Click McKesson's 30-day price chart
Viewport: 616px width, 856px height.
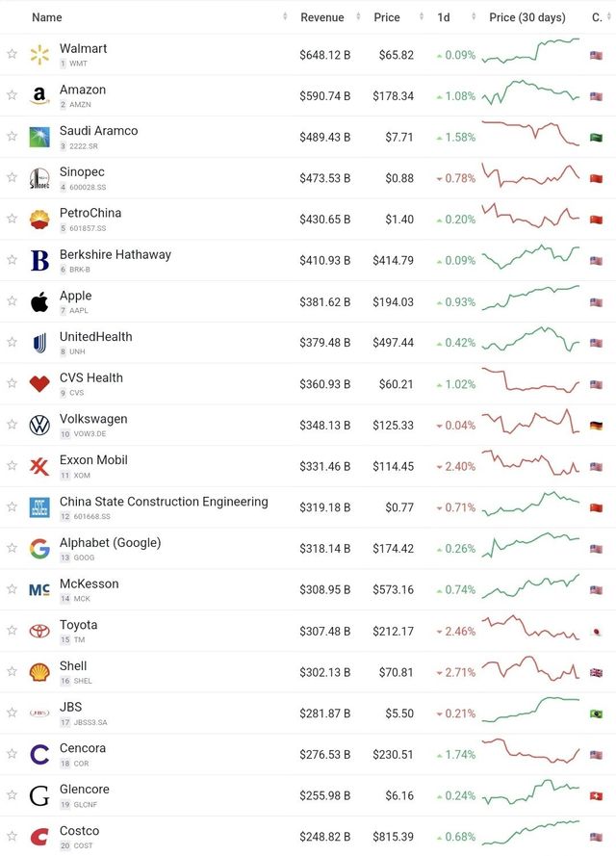pyautogui.click(x=531, y=589)
